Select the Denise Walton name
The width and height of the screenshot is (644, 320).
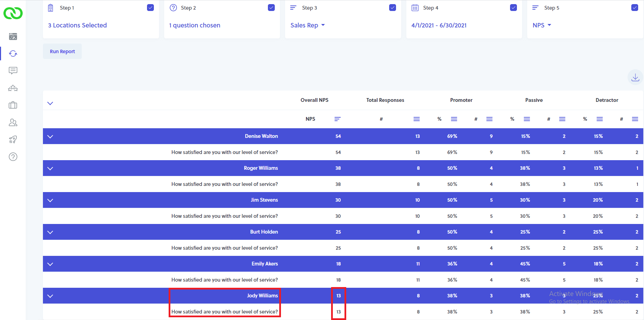point(261,136)
